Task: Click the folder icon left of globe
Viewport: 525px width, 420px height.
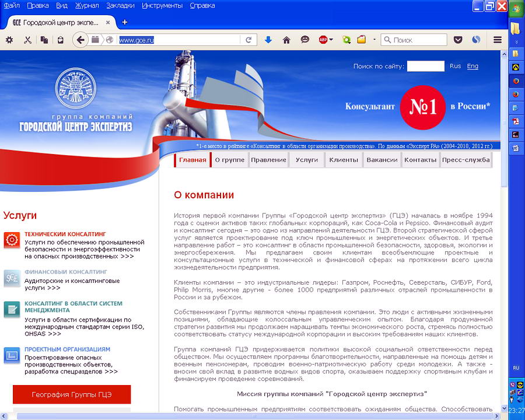Action: coord(95,40)
